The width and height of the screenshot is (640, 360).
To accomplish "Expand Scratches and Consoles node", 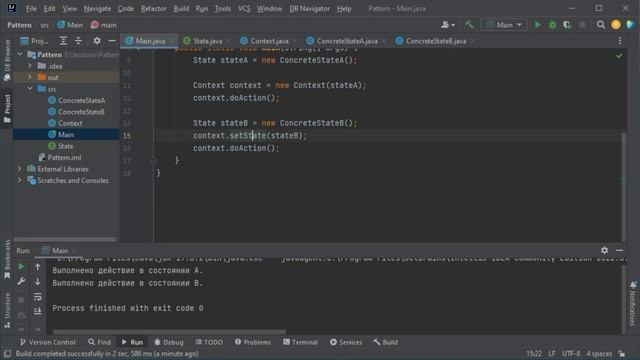I will pos(20,180).
